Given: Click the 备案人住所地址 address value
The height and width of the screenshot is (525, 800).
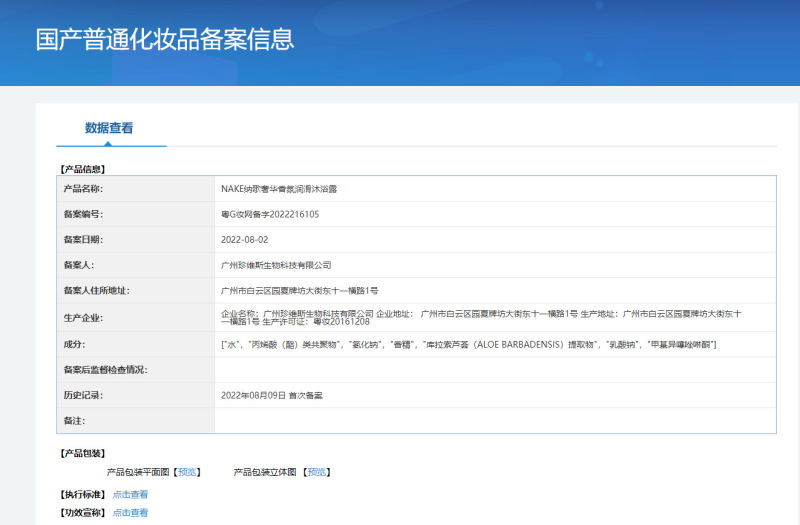Looking at the screenshot, I should pyautogui.click(x=299, y=291).
